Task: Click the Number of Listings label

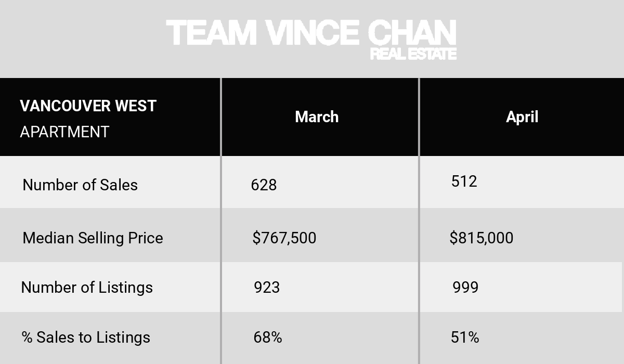Action: pos(87,288)
